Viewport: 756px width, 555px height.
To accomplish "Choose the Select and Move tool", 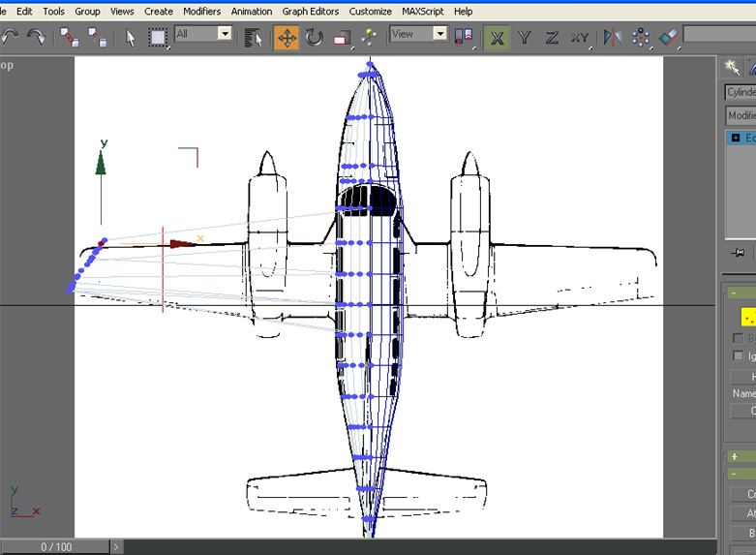I will point(287,38).
